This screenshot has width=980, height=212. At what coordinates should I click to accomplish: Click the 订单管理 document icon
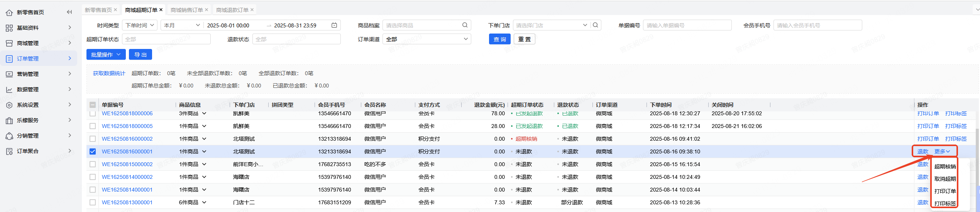point(9,59)
